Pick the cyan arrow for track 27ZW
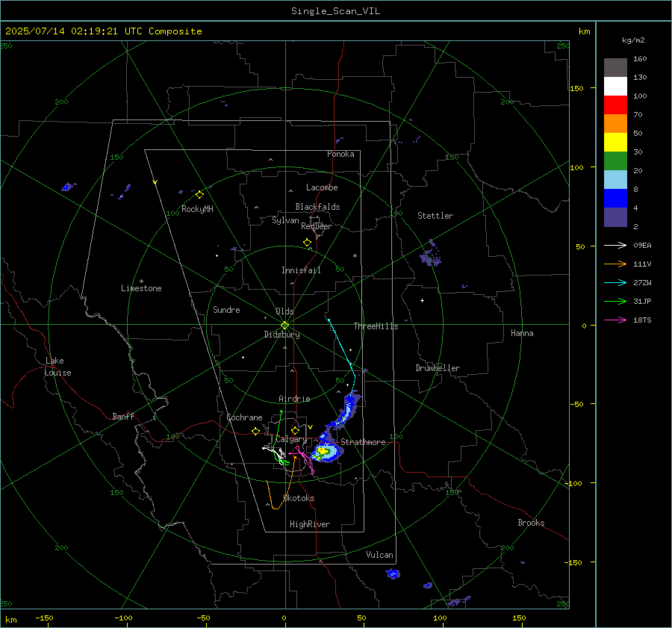This screenshot has height=628, width=672. pyautogui.click(x=615, y=282)
